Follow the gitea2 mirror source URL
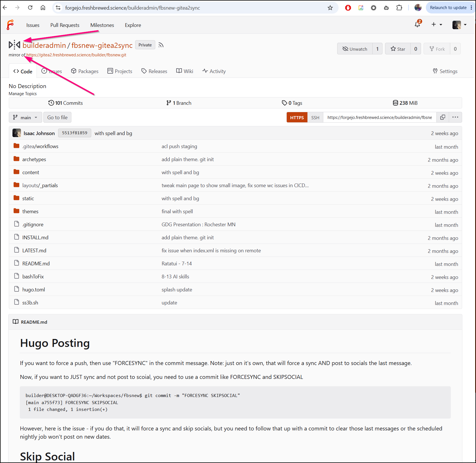Viewport: 476px width, 463px height. (x=76, y=55)
